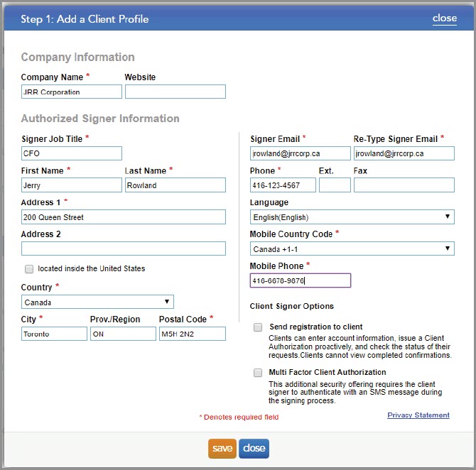Select the Postal Code field
This screenshot has height=470, width=476.
(x=192, y=334)
